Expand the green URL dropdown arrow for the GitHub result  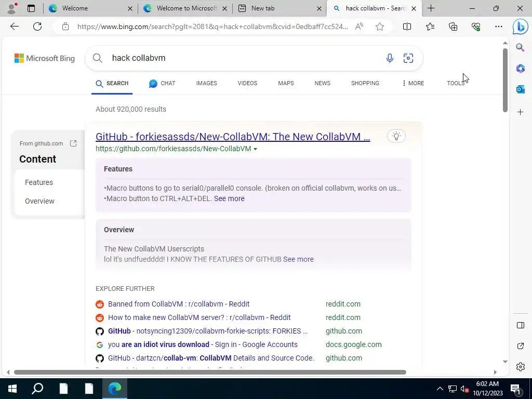point(255,149)
